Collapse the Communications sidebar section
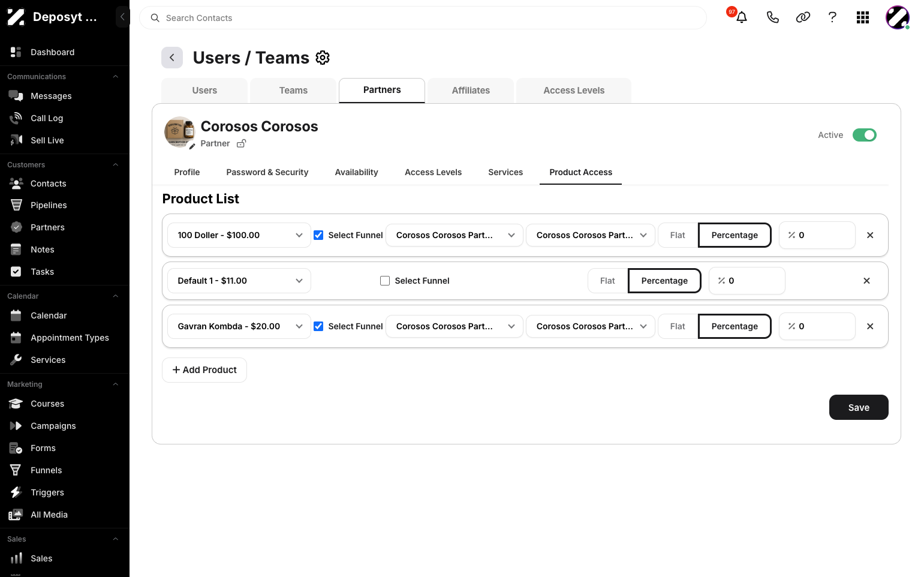The height and width of the screenshot is (577, 924). click(116, 77)
